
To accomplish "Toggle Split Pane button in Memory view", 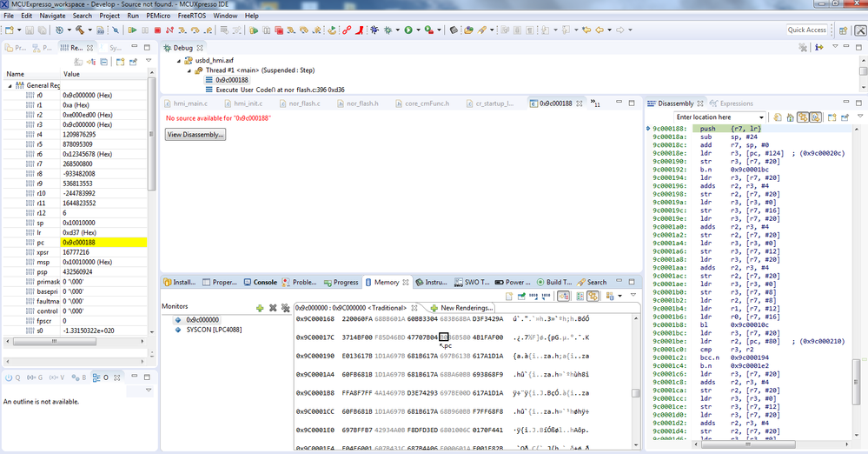I will tap(580, 296).
